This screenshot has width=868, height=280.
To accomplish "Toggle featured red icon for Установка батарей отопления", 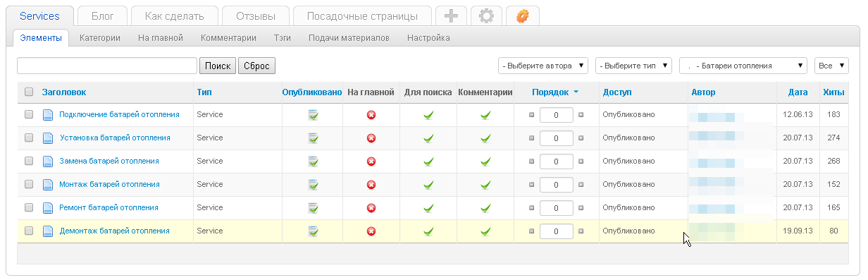I will pos(371,138).
